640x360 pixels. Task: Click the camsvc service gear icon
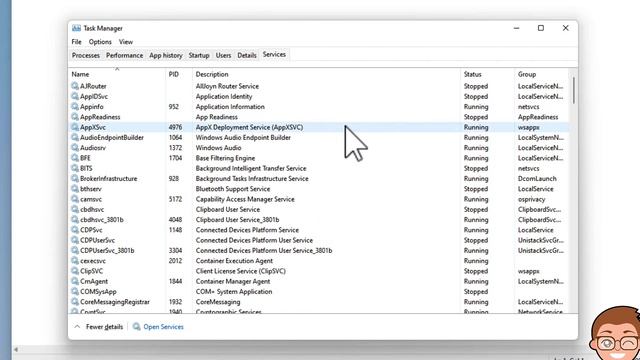pos(75,199)
